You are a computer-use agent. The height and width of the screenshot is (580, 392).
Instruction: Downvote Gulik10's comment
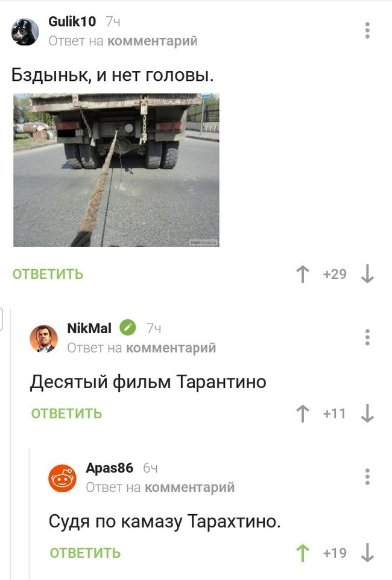tap(367, 274)
